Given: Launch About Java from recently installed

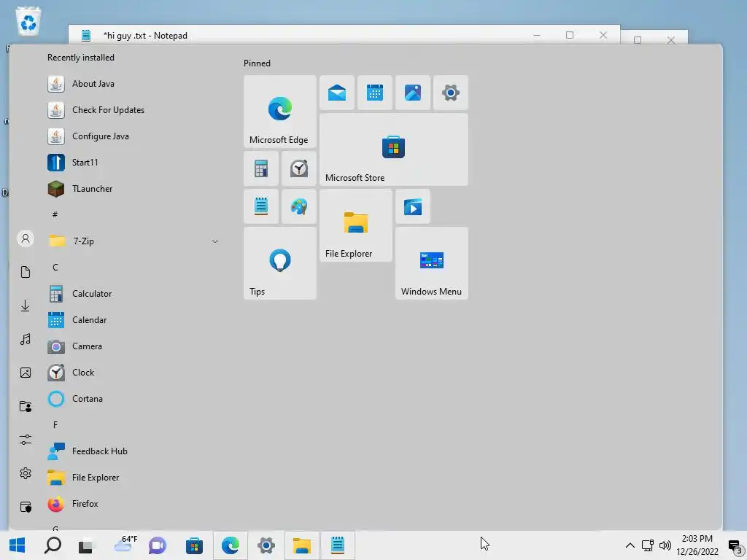Looking at the screenshot, I should tap(133, 84).
